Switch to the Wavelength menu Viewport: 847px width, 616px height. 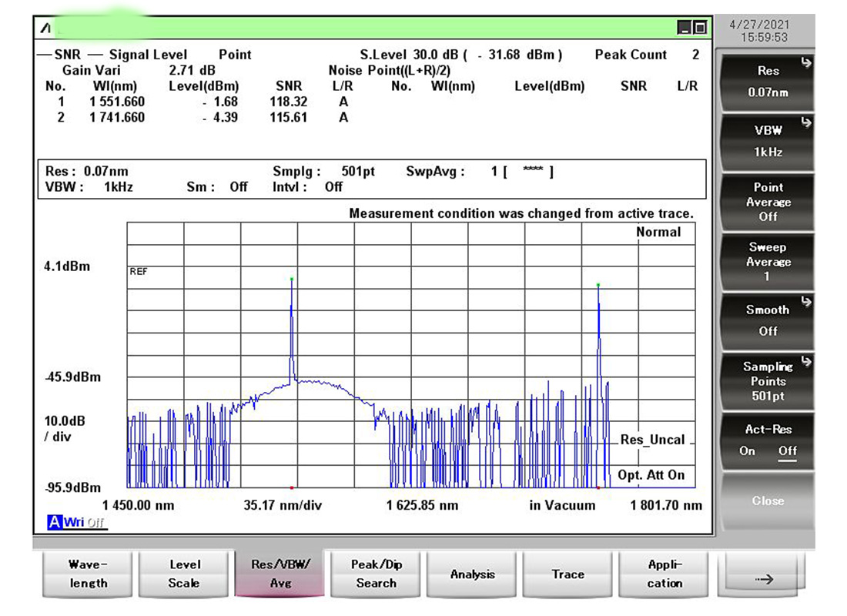point(89,574)
